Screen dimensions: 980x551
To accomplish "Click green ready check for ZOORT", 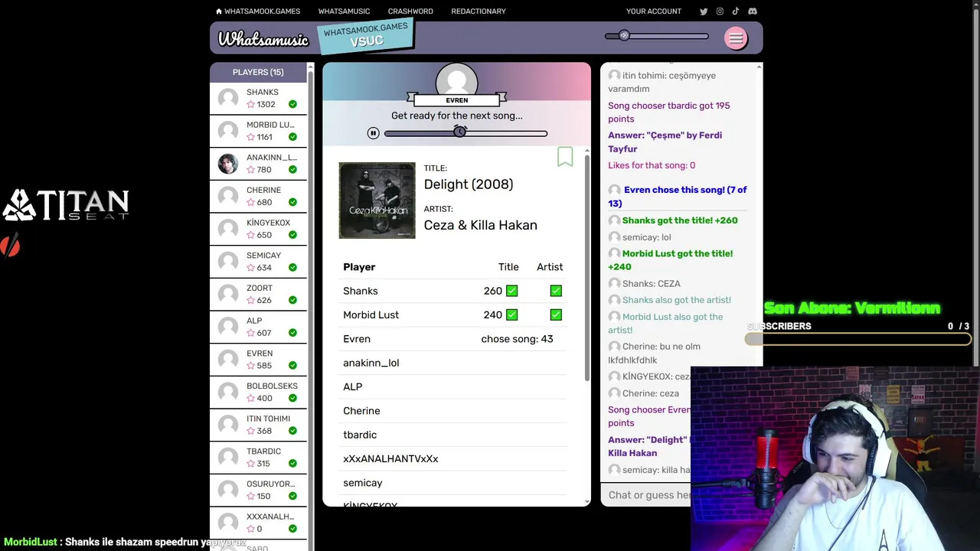I will pos(292,300).
